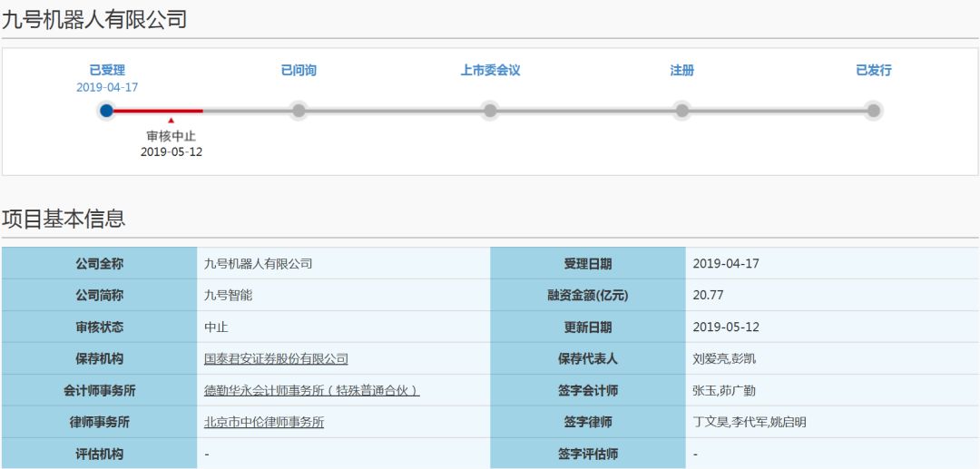Screen dimensions: 980x469
Task: Click the names 刘爱亮,彭凯
Action: coord(724,359)
